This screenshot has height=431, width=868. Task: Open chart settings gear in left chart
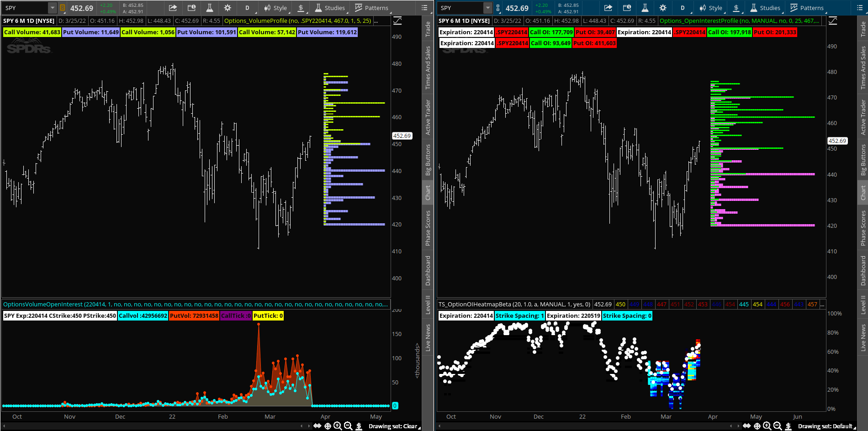(228, 8)
